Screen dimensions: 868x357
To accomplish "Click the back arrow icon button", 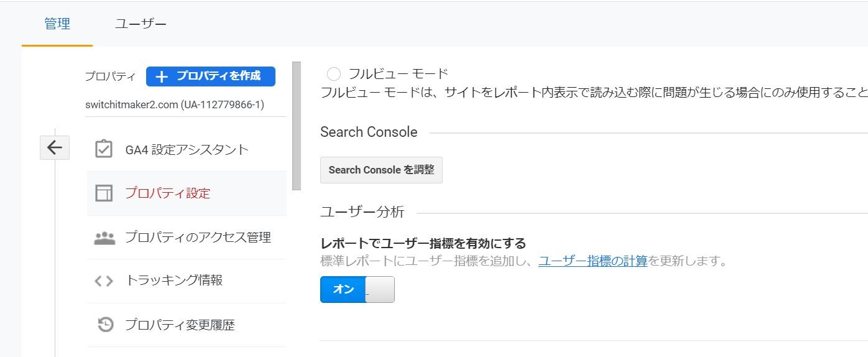I will [x=55, y=147].
